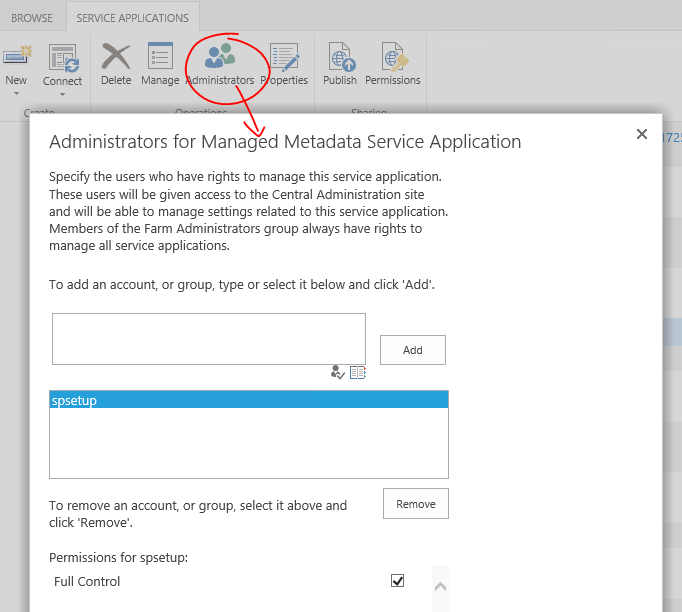Screen dimensions: 682x612
Task: Click the Administrators ribbon icon
Action: [220, 57]
